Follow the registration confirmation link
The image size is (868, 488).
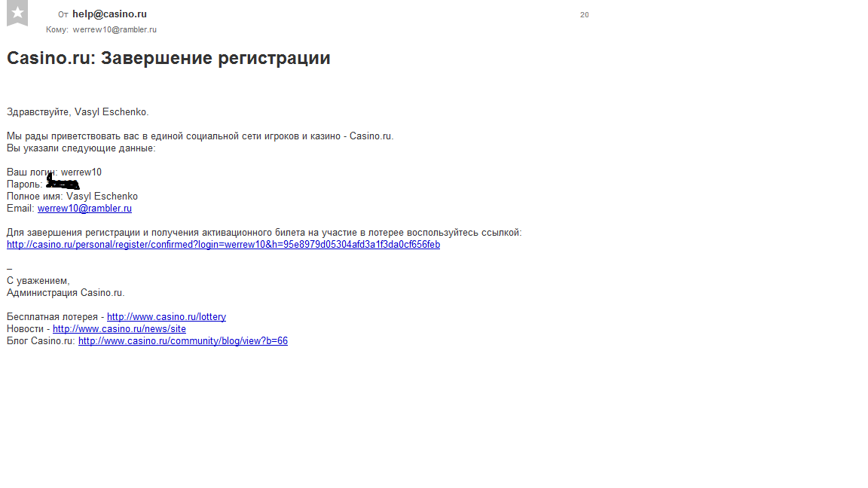click(223, 245)
